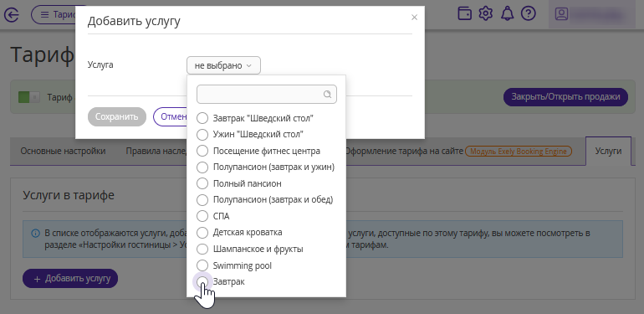The height and width of the screenshot is (314, 644).
Task: Click the Сохранить button
Action: tap(117, 116)
